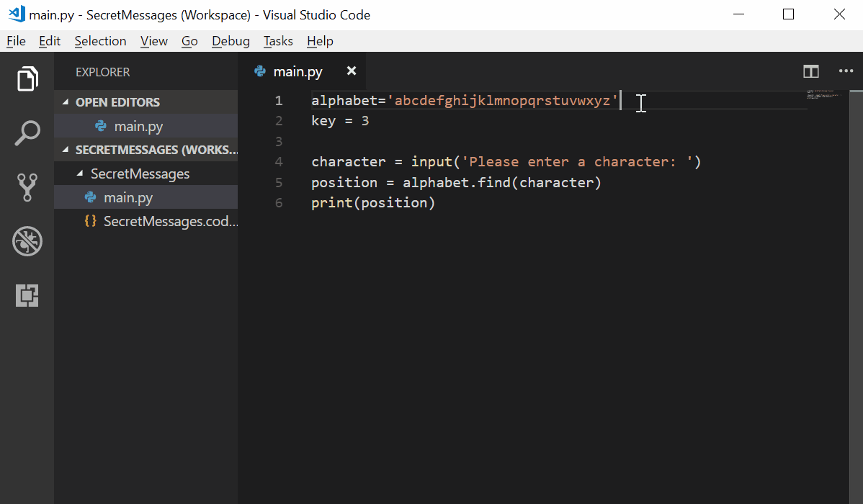Click the alphabet string 'abcdefghijklmnopqrstuvwxyz'
The height and width of the screenshot is (504, 863).
(x=503, y=101)
